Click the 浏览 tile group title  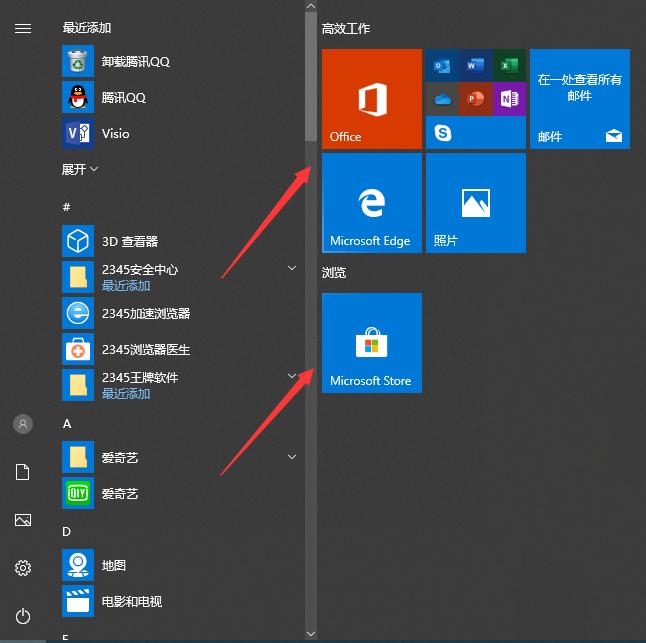[x=334, y=272]
